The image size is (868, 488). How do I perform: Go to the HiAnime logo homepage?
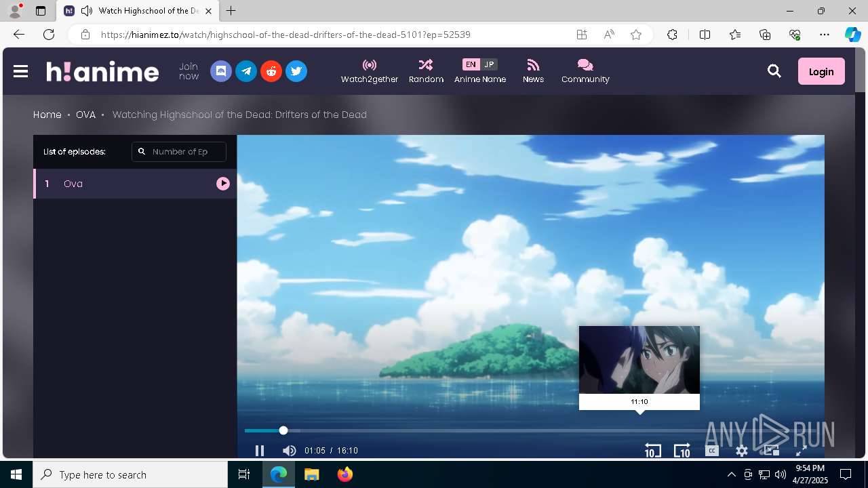(102, 71)
